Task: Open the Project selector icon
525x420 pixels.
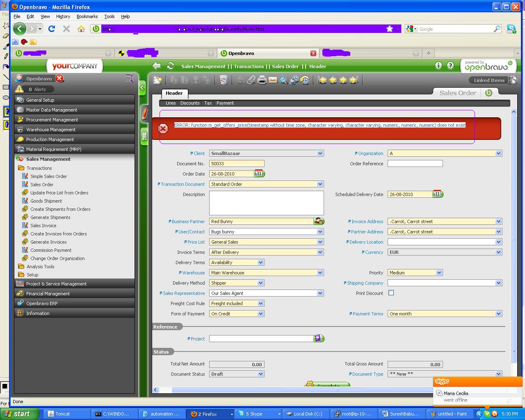Action: 319,338
